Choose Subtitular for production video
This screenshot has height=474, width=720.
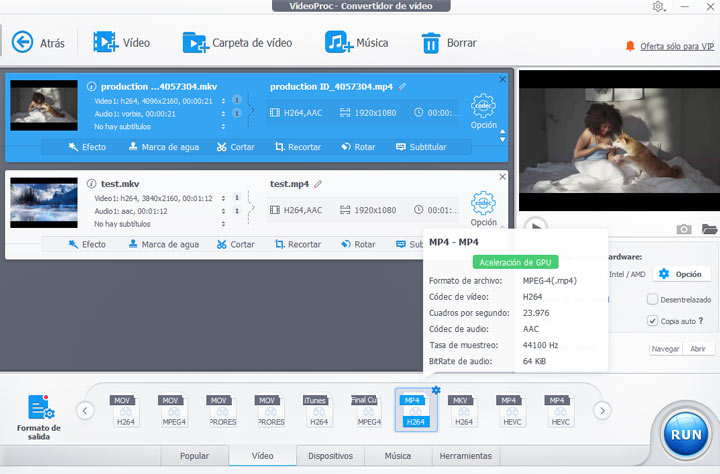coord(421,147)
